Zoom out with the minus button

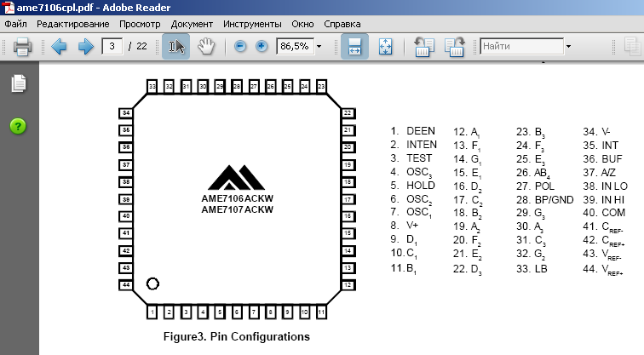pyautogui.click(x=240, y=46)
